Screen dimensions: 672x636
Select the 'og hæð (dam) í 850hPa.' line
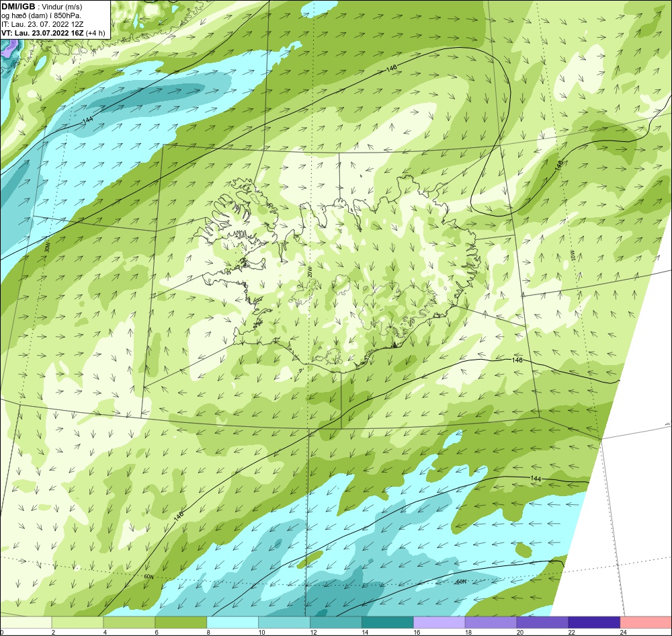[41, 15]
